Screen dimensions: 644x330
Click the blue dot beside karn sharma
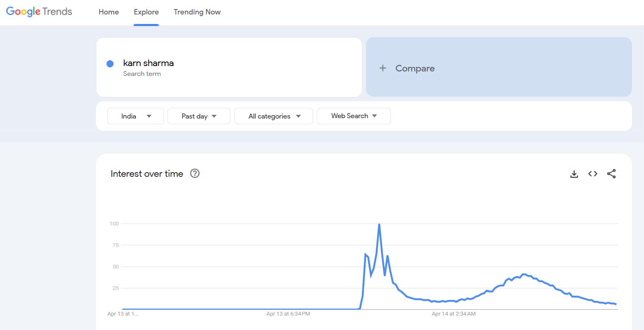(x=110, y=64)
